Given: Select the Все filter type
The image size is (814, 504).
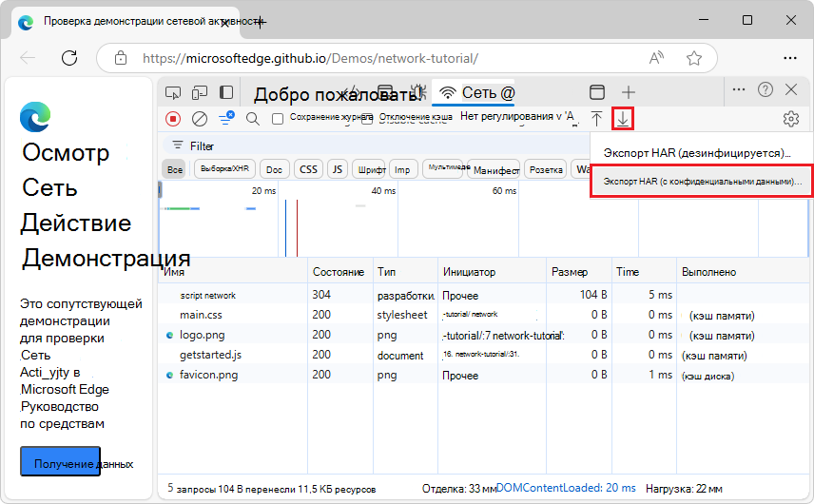Looking at the screenshot, I should tap(175, 169).
